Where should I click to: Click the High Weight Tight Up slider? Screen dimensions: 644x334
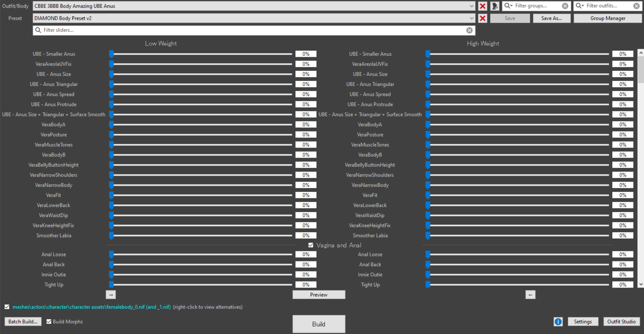coord(517,285)
